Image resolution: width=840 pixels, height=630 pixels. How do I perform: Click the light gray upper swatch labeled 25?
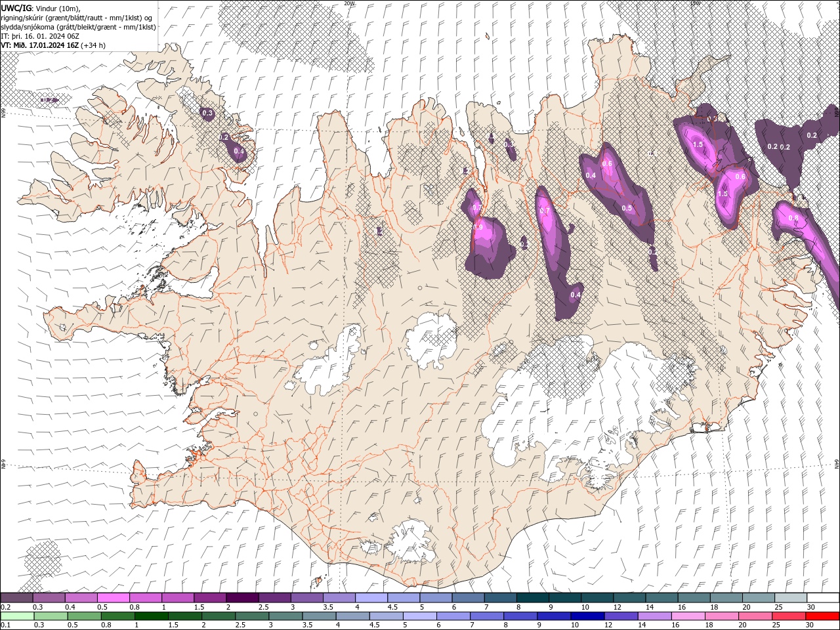point(791,598)
